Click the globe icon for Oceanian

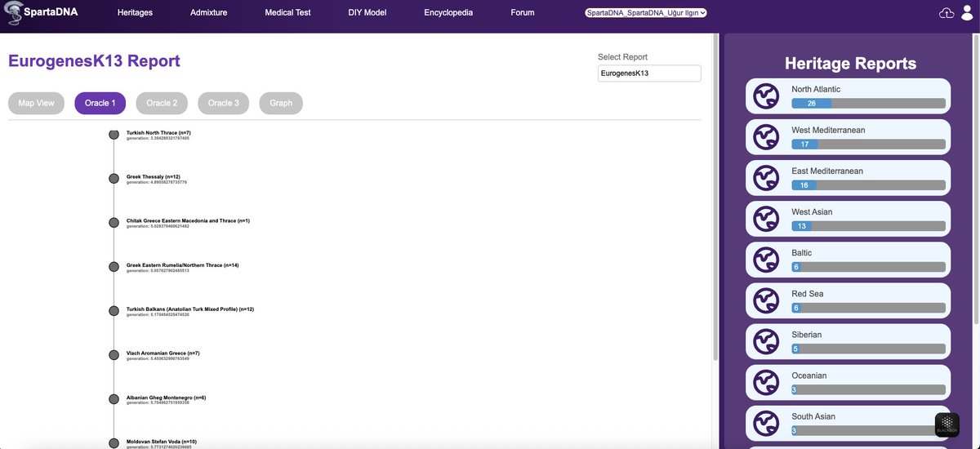click(x=766, y=382)
